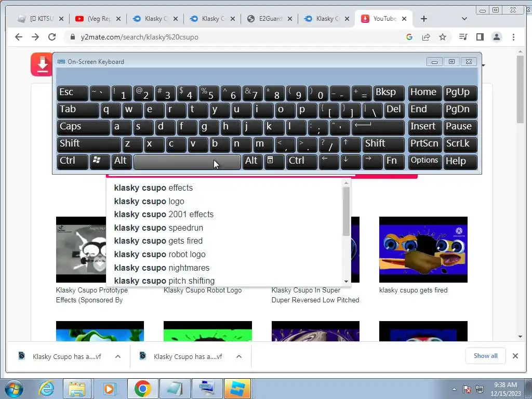Click Show all downloads button

pyautogui.click(x=486, y=356)
